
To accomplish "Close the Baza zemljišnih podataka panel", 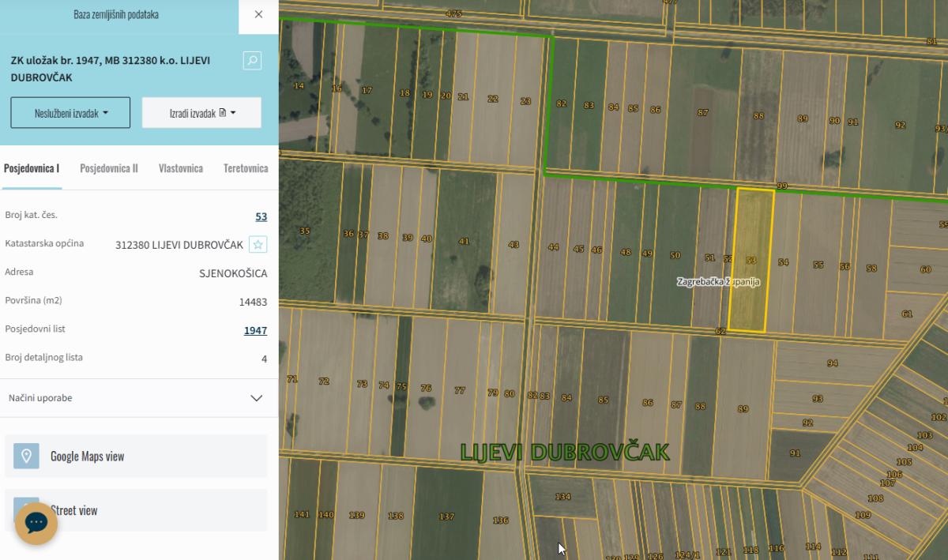I will click(x=258, y=14).
